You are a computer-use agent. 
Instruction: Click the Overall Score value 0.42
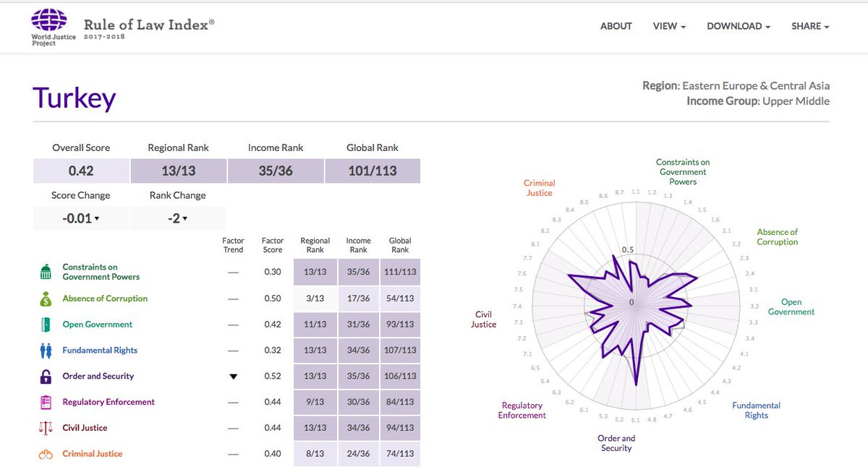coord(81,171)
